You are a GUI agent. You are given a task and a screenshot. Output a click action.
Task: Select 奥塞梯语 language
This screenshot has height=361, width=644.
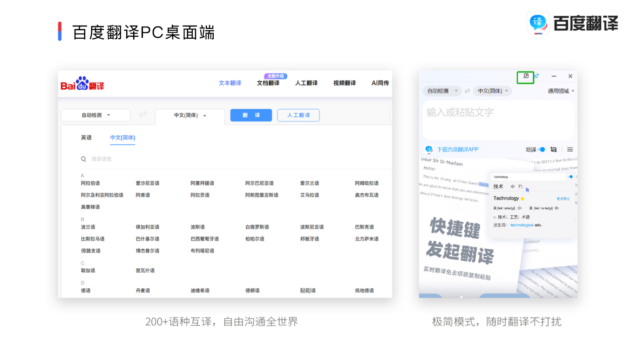[90, 207]
